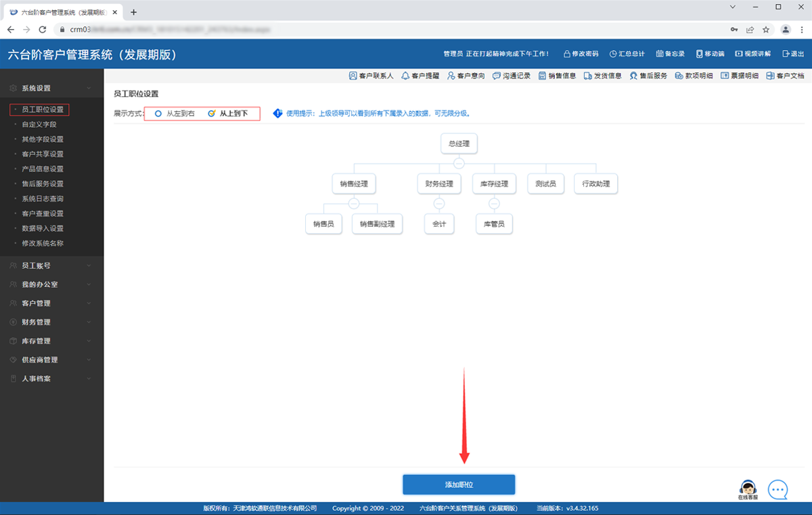Open 客户提醒 bell icon
Viewport: 812px width, 515px height.
click(405, 76)
